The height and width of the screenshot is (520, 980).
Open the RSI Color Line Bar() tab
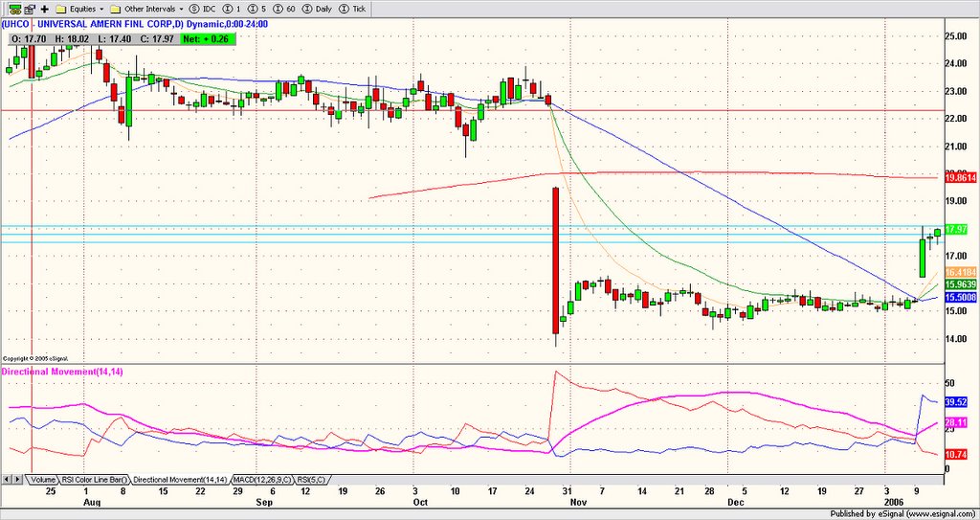(95, 480)
